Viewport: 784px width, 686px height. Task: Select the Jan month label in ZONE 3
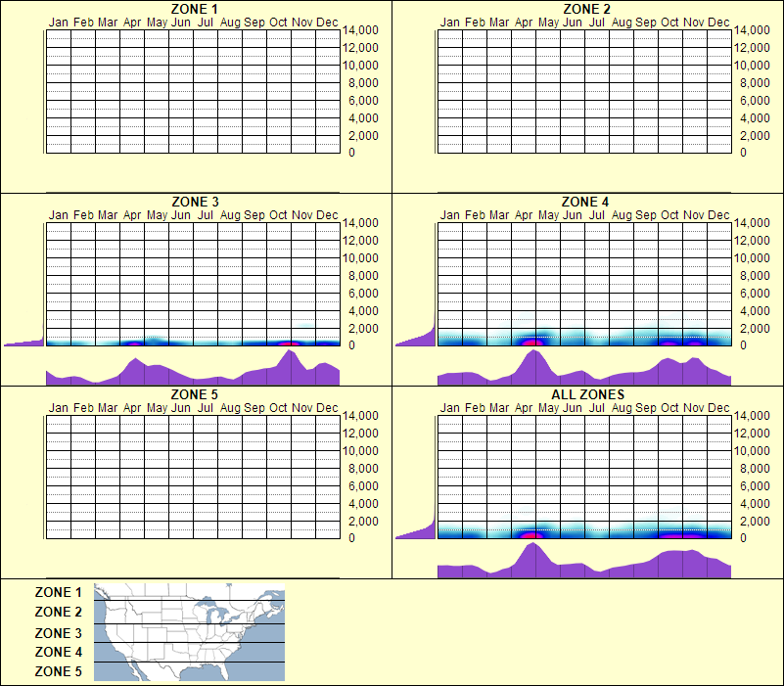click(57, 214)
